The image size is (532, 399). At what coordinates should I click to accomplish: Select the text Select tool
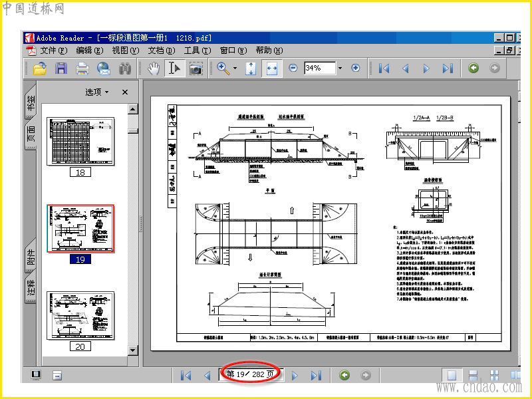tap(174, 68)
